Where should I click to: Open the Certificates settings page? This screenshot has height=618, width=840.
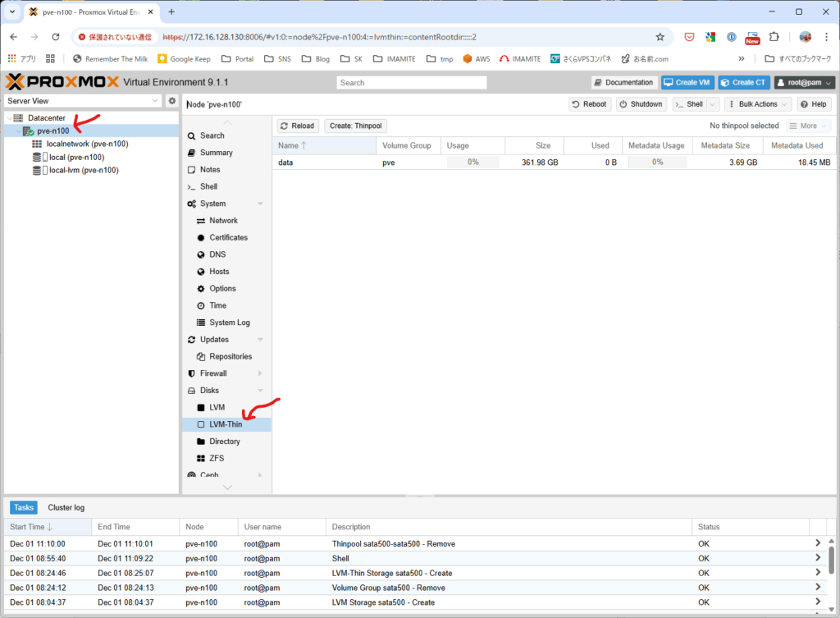tap(228, 237)
